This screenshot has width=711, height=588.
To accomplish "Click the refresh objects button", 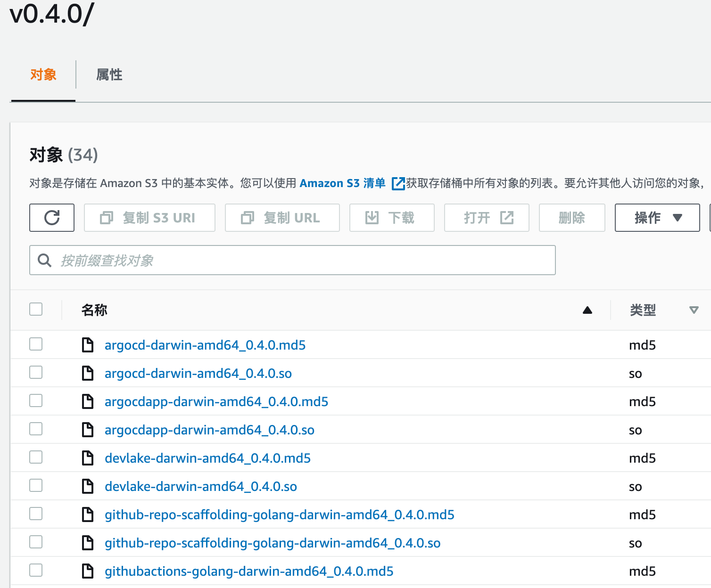I will pyautogui.click(x=52, y=218).
